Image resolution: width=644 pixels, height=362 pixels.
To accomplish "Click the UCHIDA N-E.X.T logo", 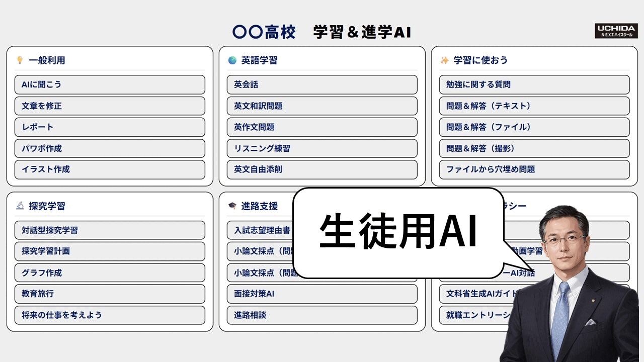I will (x=616, y=31).
